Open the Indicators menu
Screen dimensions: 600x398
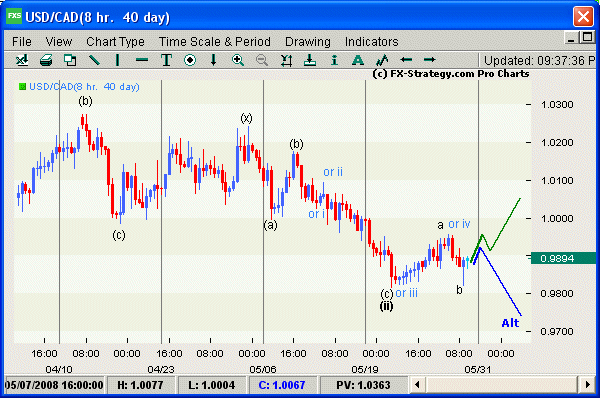coord(372,41)
